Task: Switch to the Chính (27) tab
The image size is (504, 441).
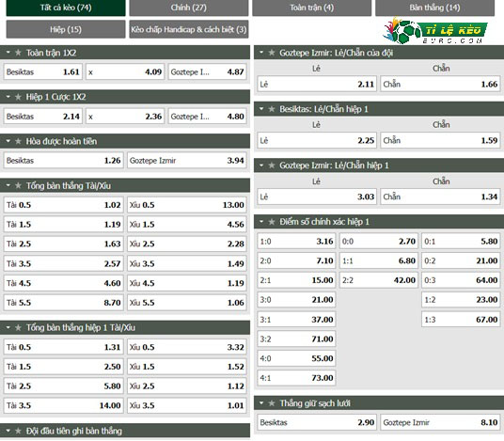Action: 189,8
